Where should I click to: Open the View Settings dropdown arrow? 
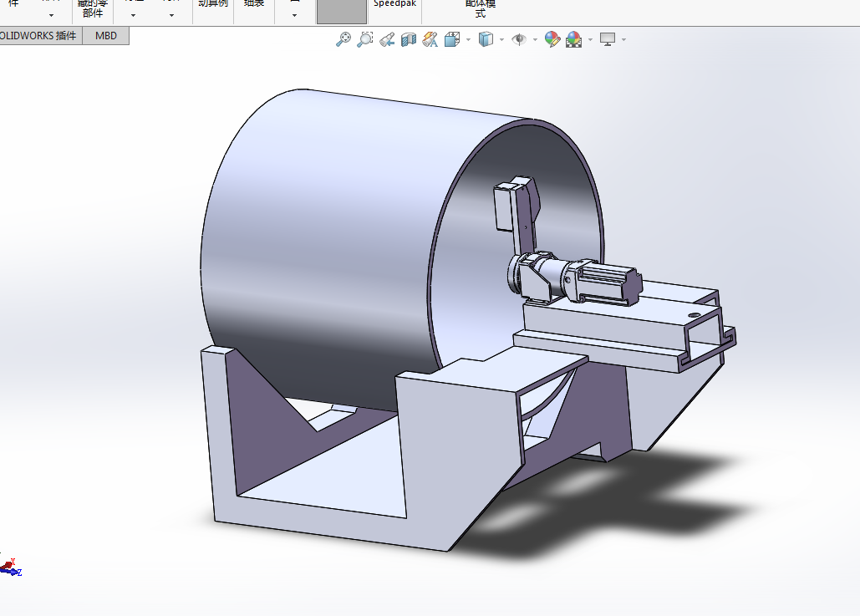click(x=623, y=39)
